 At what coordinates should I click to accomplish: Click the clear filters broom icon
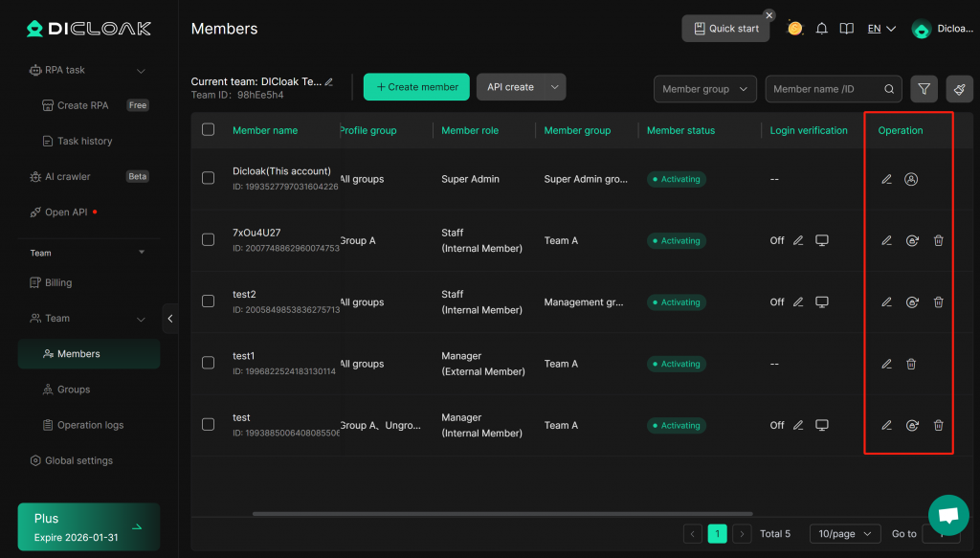(x=959, y=89)
